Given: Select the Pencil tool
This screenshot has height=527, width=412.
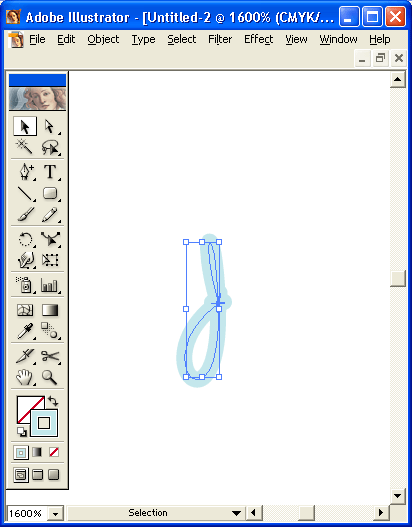Looking at the screenshot, I should pyautogui.click(x=50, y=214).
